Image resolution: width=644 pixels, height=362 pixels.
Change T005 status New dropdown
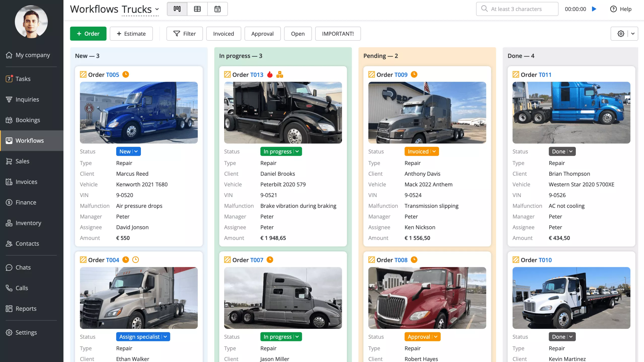tap(128, 151)
